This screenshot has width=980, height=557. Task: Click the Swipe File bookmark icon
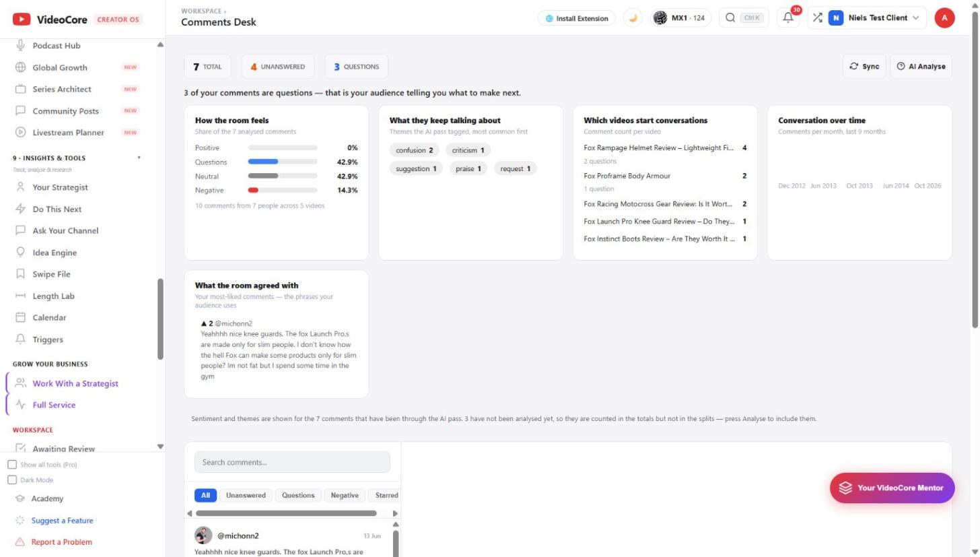click(20, 274)
